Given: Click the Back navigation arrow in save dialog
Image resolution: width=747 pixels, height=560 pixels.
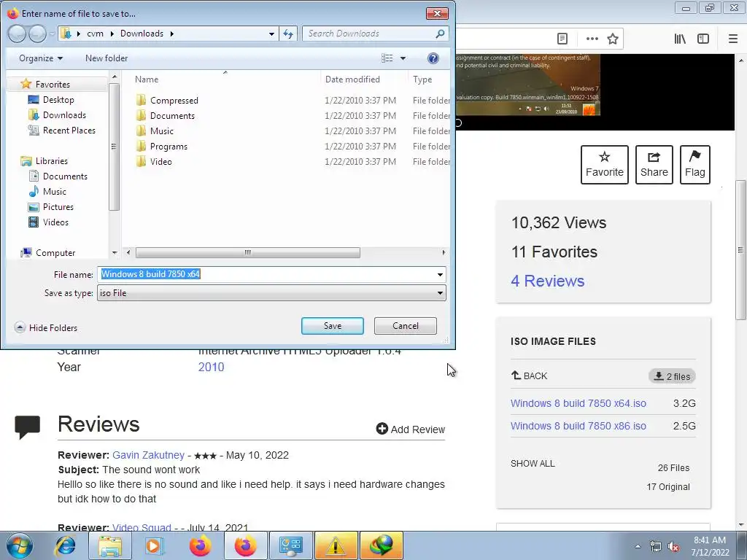Looking at the screenshot, I should coord(18,34).
